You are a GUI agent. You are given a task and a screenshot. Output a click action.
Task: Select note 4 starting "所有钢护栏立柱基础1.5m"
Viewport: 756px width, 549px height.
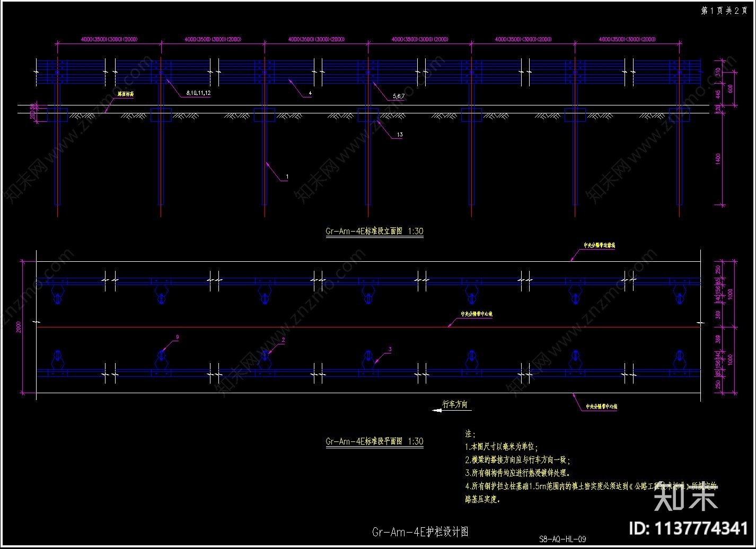591,486
